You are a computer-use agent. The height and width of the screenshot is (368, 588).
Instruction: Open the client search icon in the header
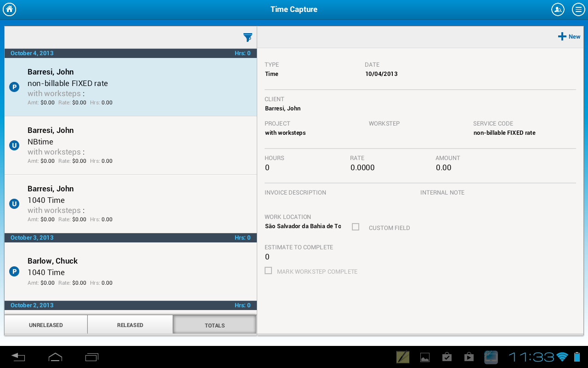tap(558, 9)
